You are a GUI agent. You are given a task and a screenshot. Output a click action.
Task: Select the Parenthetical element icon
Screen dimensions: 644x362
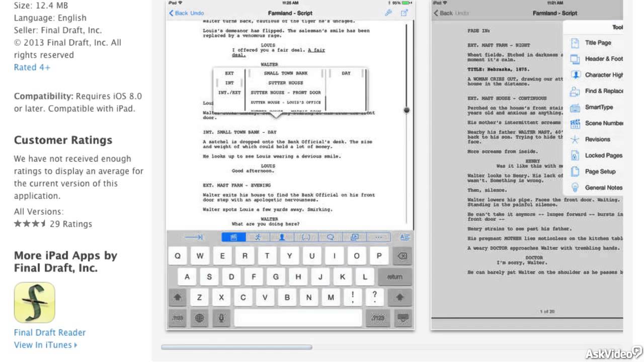pyautogui.click(x=306, y=237)
